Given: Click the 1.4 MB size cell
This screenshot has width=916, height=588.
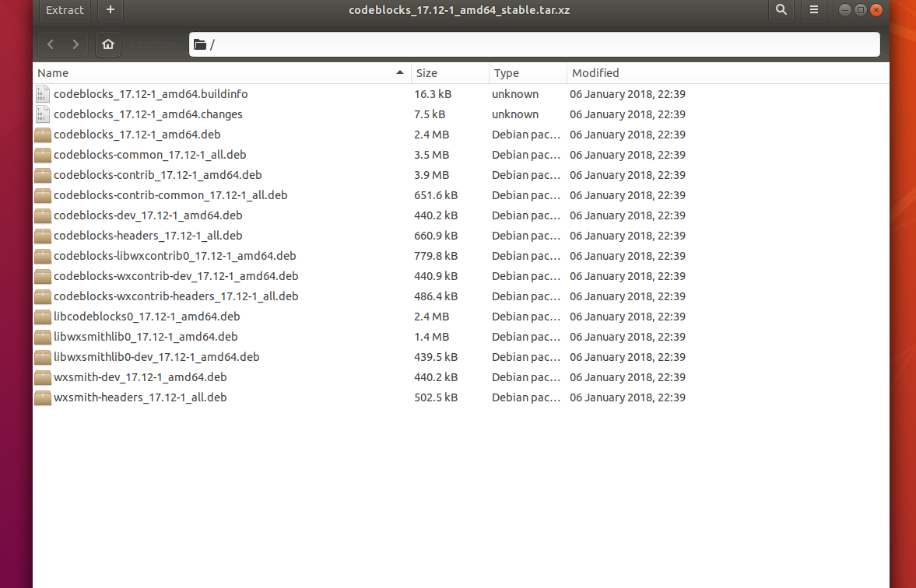Looking at the screenshot, I should [x=432, y=337].
